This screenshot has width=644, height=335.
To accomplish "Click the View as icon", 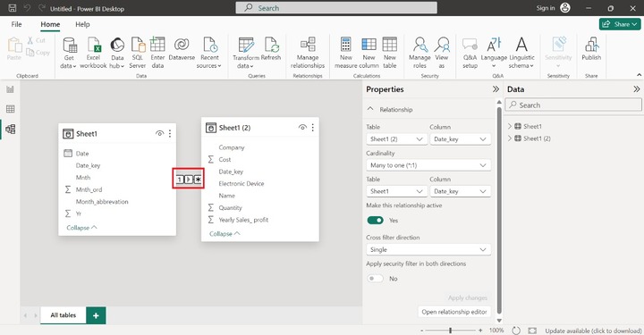I will click(442, 45).
